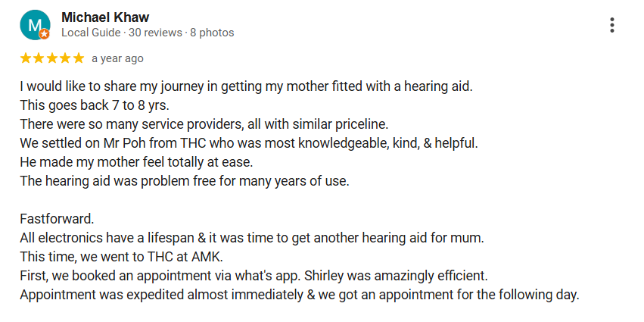Click the fifth yellow rating star

(78, 58)
